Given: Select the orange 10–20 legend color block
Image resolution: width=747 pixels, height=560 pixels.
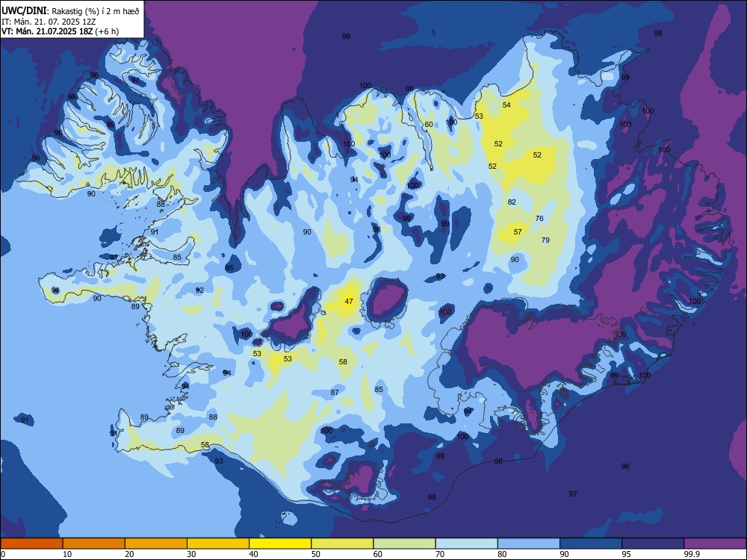Looking at the screenshot, I should [94, 544].
